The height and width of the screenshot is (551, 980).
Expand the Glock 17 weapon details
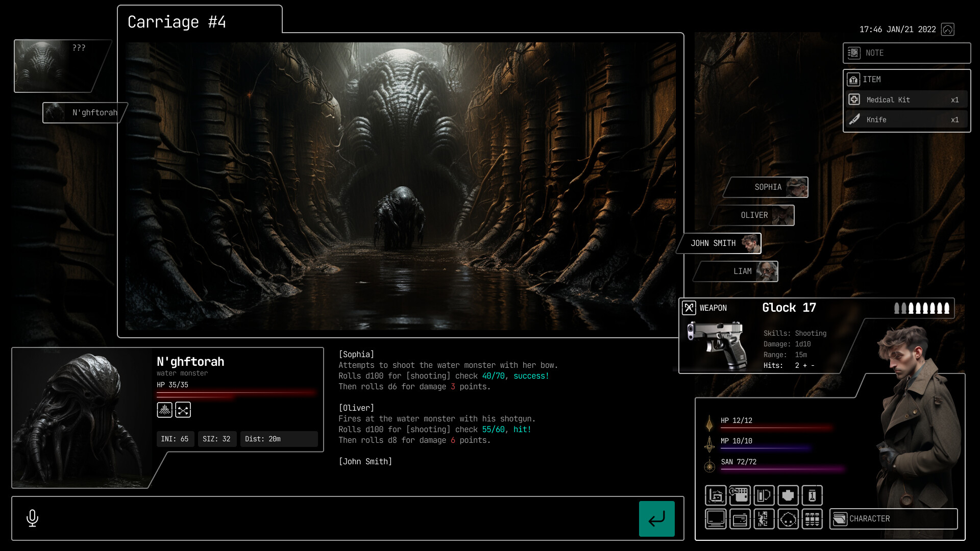(x=789, y=308)
